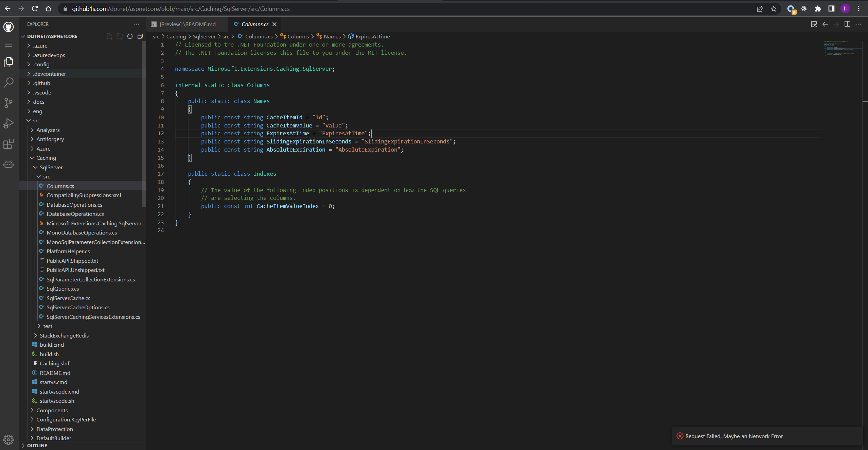
Task: Open the browser profile avatar
Action: tap(845, 9)
